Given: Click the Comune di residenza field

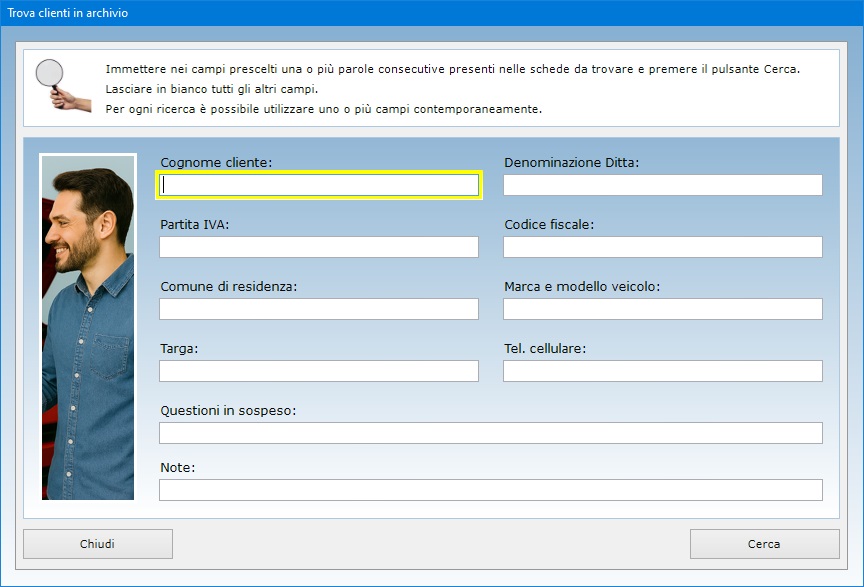Looking at the screenshot, I should tap(319, 309).
